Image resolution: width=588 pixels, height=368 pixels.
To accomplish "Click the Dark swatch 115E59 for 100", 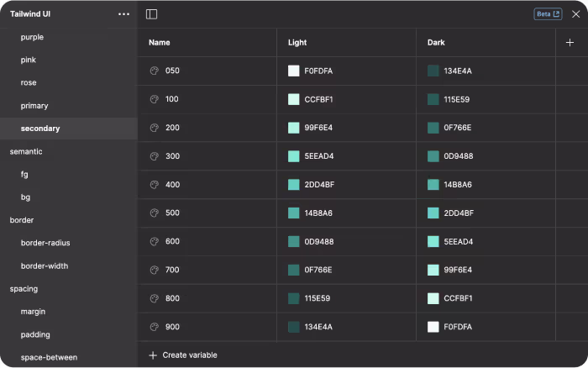I will pos(433,99).
